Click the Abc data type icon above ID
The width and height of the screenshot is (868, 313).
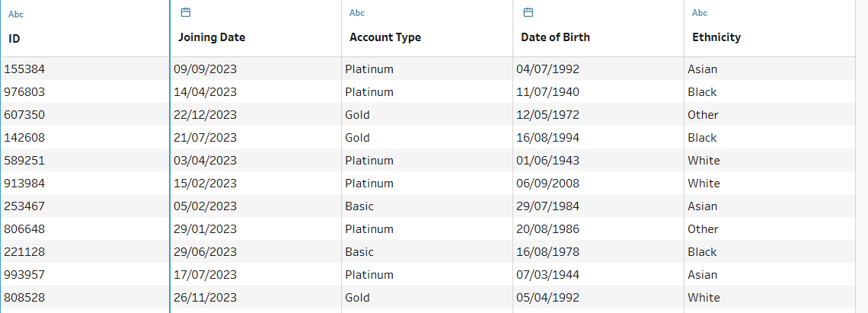click(x=16, y=14)
